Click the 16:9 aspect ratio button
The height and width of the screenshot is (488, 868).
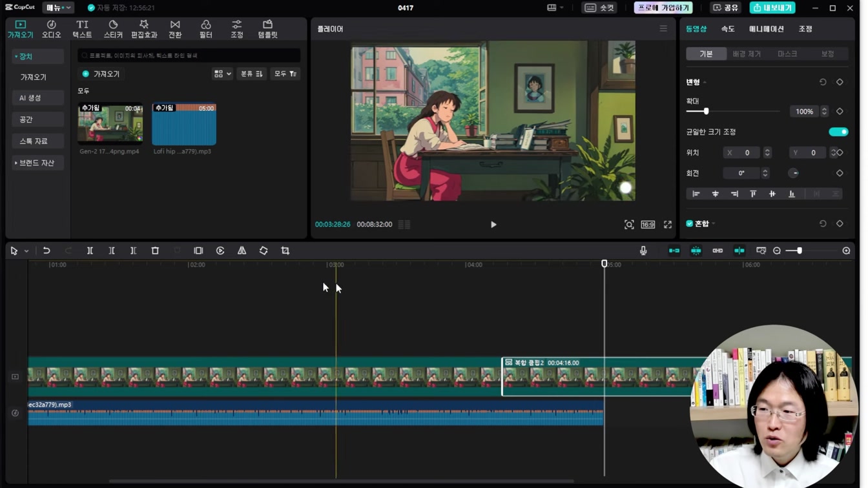point(648,225)
